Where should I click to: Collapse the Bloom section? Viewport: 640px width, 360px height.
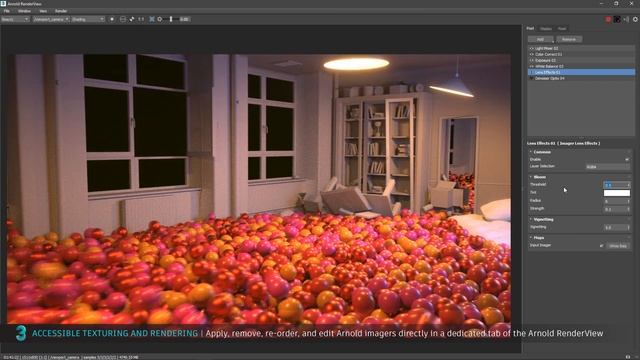(x=531, y=177)
